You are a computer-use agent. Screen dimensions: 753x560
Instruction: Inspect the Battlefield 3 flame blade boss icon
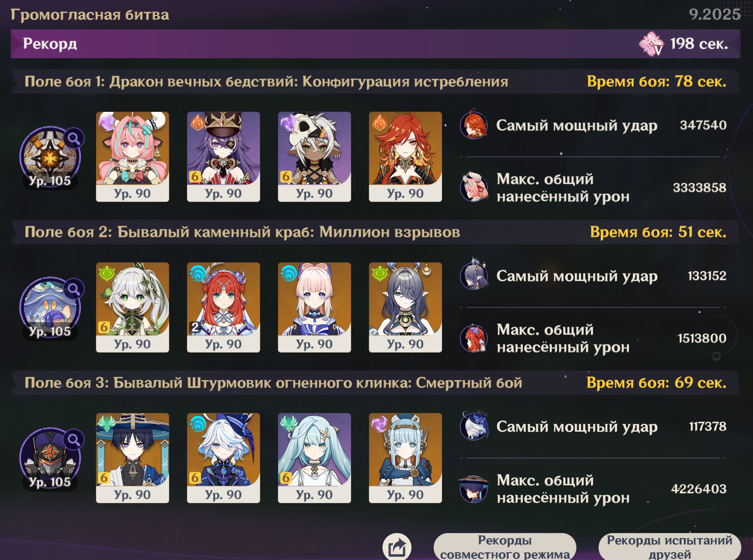50,458
